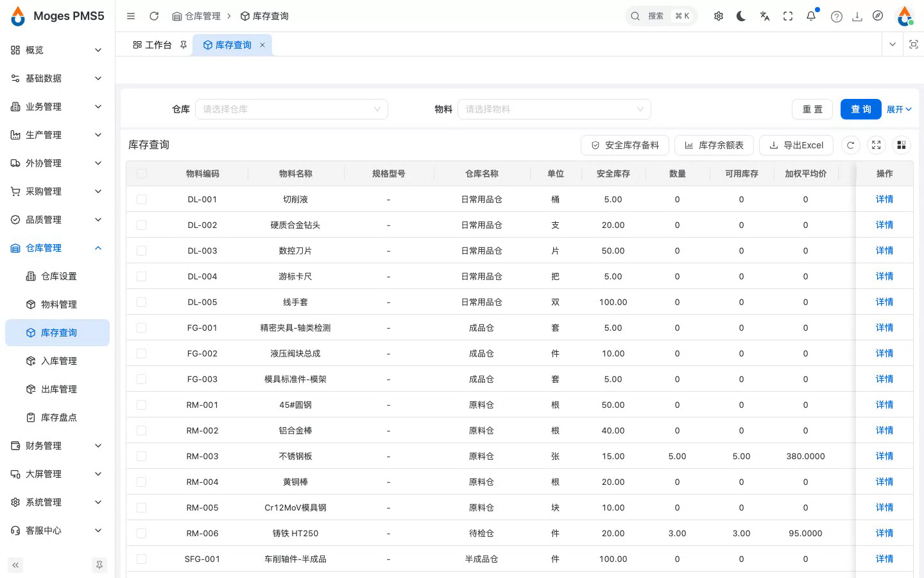Open 库存盘点 in the sidebar
The width and height of the screenshot is (924, 578).
tap(56, 417)
